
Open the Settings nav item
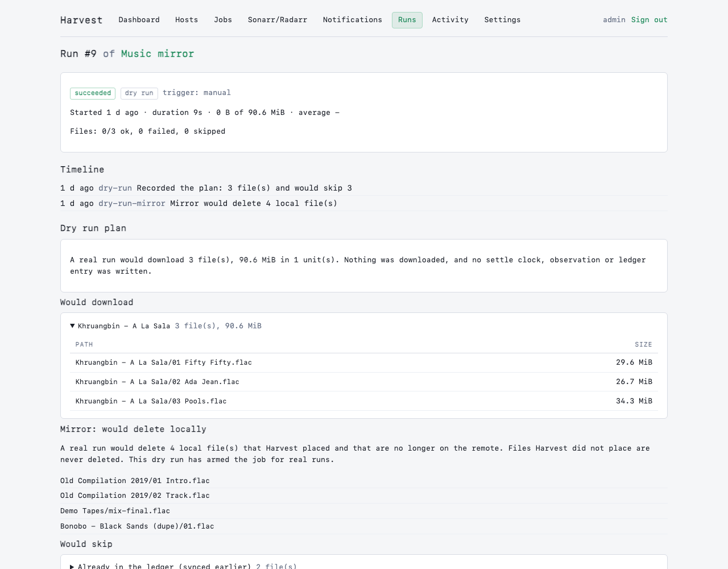(x=503, y=20)
